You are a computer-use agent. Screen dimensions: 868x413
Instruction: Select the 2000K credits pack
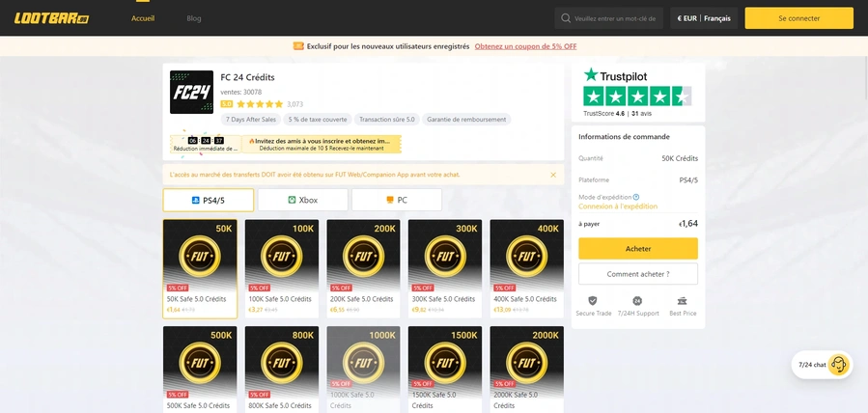click(x=527, y=370)
